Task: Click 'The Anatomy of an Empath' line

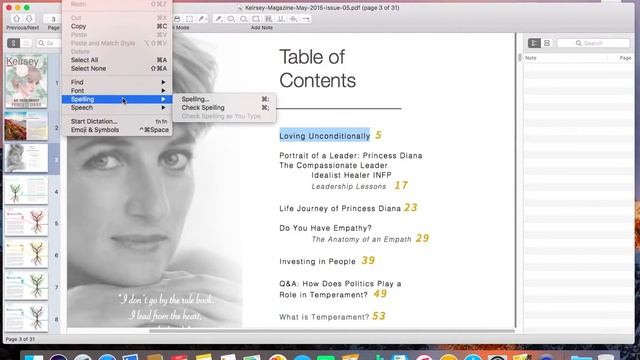Action: point(361,240)
